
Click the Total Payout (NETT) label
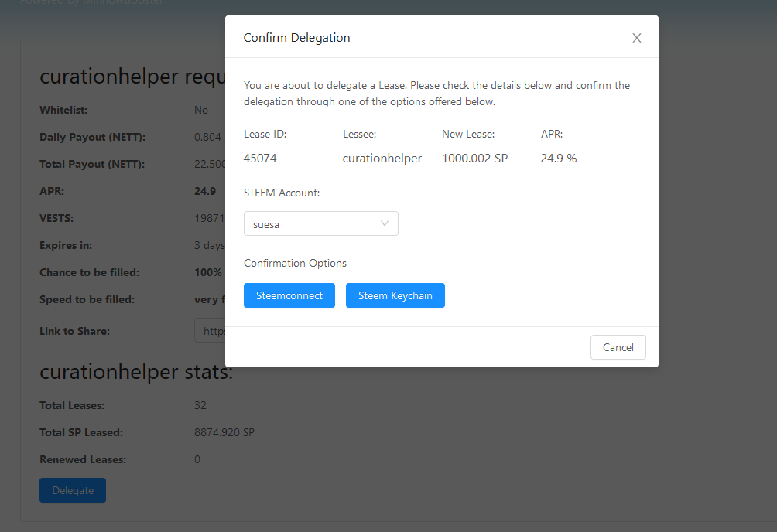pos(92,165)
